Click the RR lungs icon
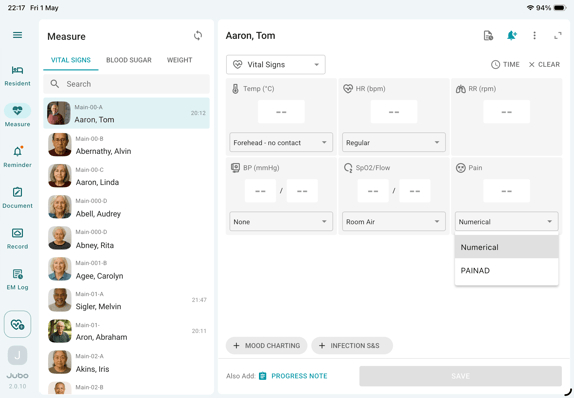Screen dimensions: 574x398 [461, 89]
